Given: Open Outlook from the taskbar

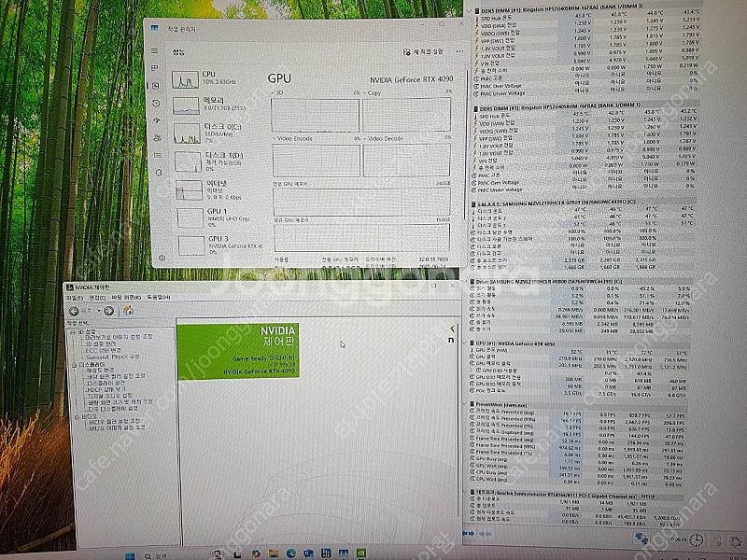Looking at the screenshot, I should pyautogui.click(x=309, y=553).
